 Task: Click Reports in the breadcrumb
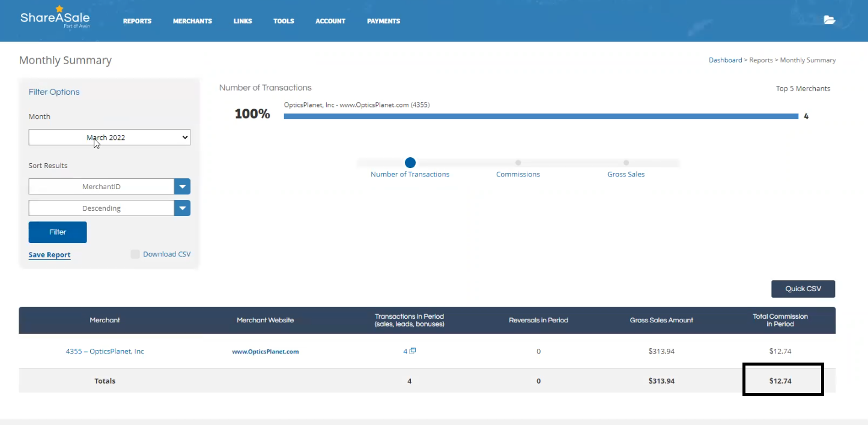click(x=761, y=60)
